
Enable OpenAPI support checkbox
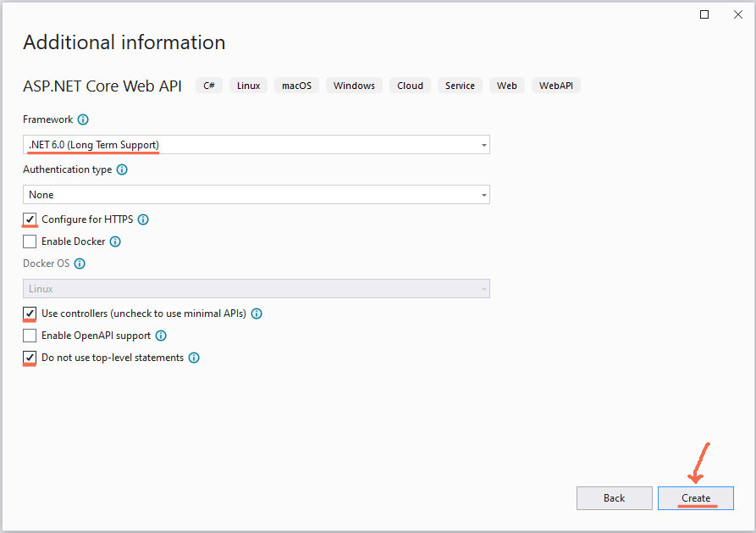[x=30, y=336]
